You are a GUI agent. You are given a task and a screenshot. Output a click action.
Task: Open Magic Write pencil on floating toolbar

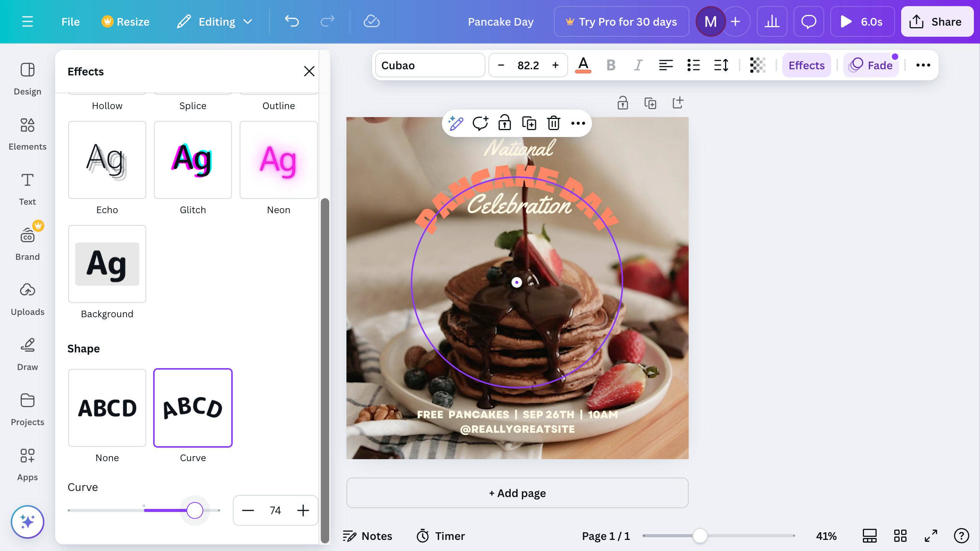(x=456, y=123)
